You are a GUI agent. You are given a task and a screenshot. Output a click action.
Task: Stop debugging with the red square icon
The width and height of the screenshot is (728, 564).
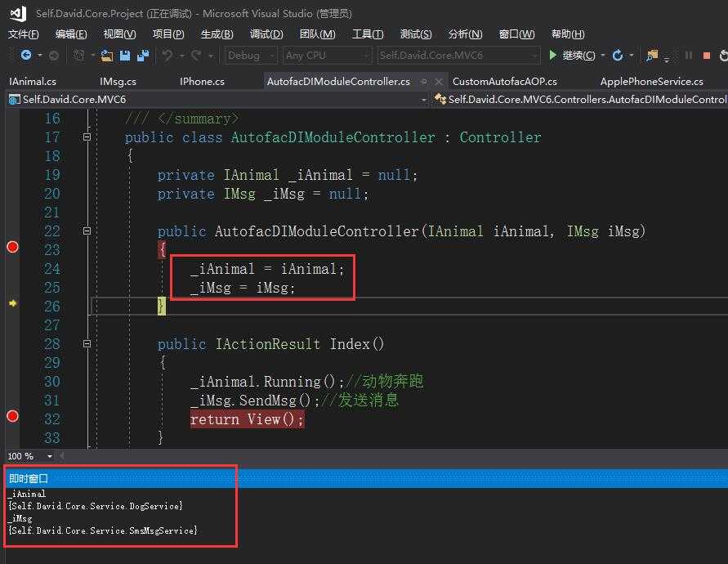(707, 56)
